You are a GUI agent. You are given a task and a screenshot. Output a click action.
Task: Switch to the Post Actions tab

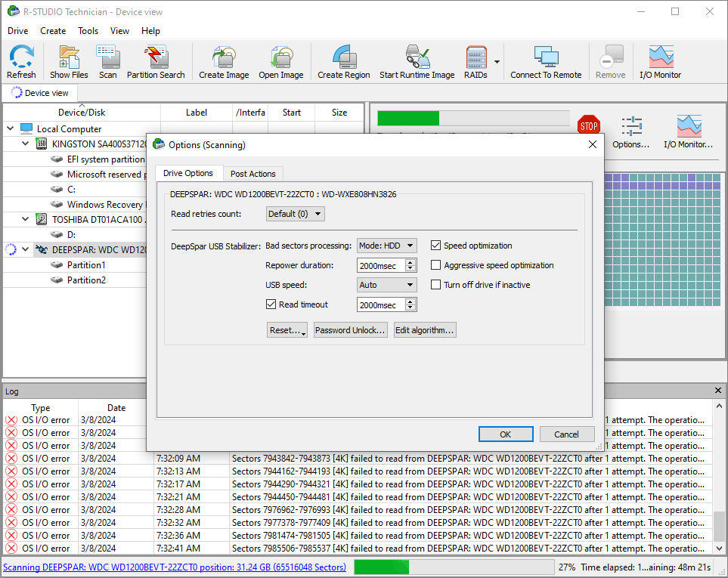[x=253, y=174]
